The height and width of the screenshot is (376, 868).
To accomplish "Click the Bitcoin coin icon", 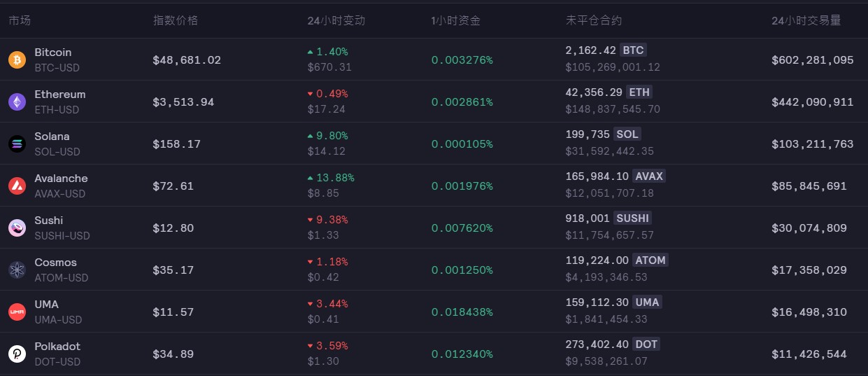I will tap(17, 60).
